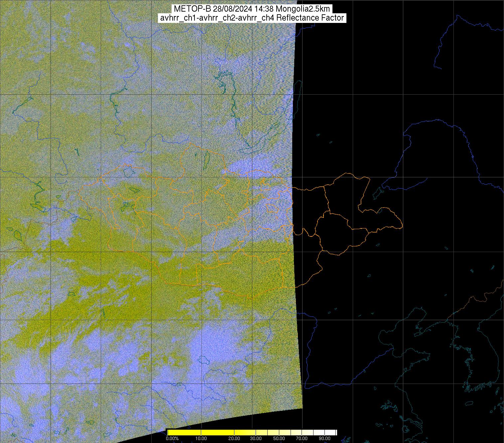Click the 30.00 label on the color scale
The width and height of the screenshot is (504, 443).
point(256,438)
